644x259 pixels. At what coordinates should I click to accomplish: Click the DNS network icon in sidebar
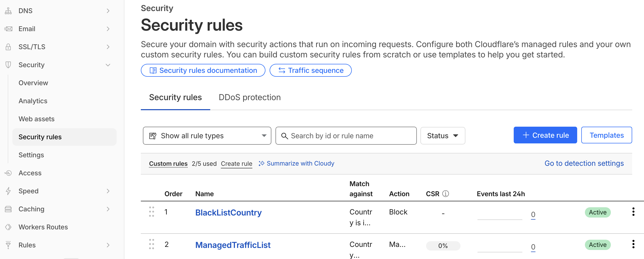[8, 11]
